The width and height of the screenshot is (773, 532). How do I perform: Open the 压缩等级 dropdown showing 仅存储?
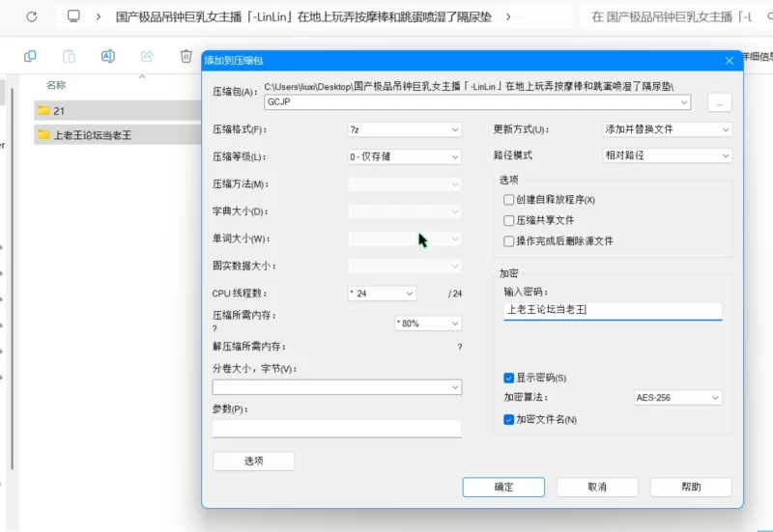tap(405, 156)
